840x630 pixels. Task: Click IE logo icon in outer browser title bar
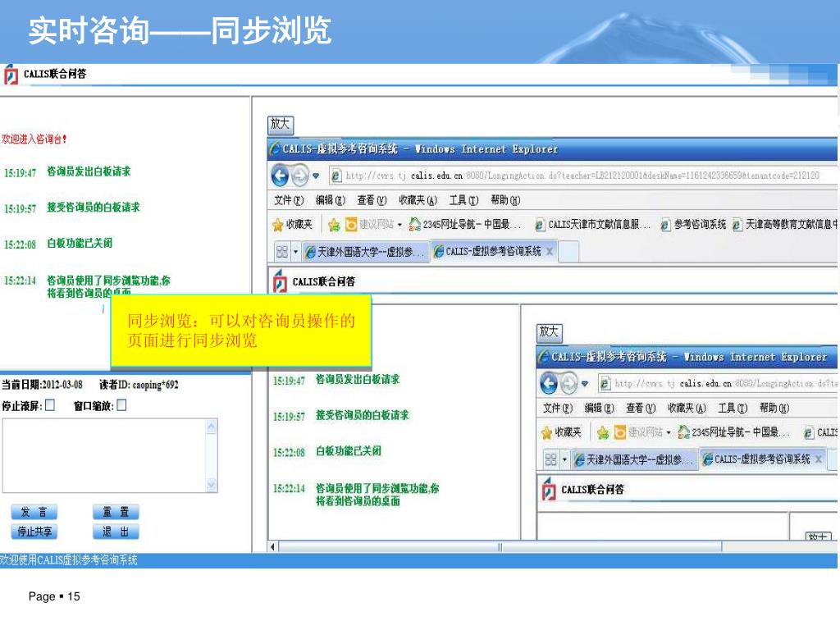point(275,149)
